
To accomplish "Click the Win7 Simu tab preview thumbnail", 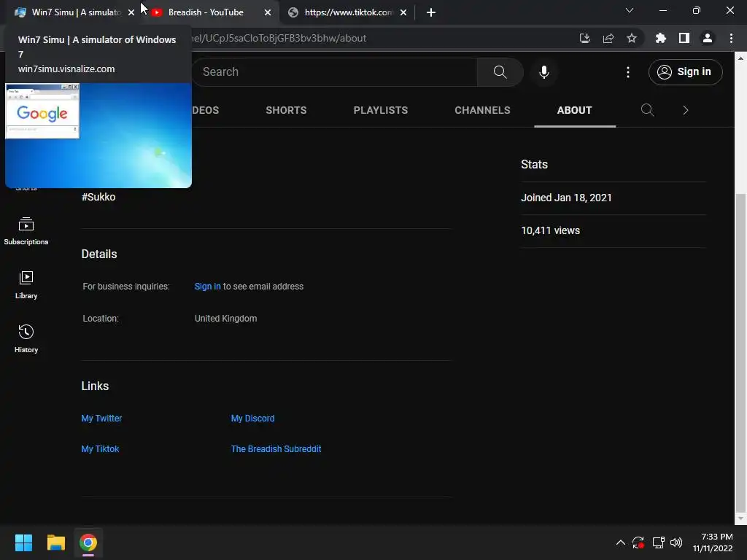I will tap(98, 135).
